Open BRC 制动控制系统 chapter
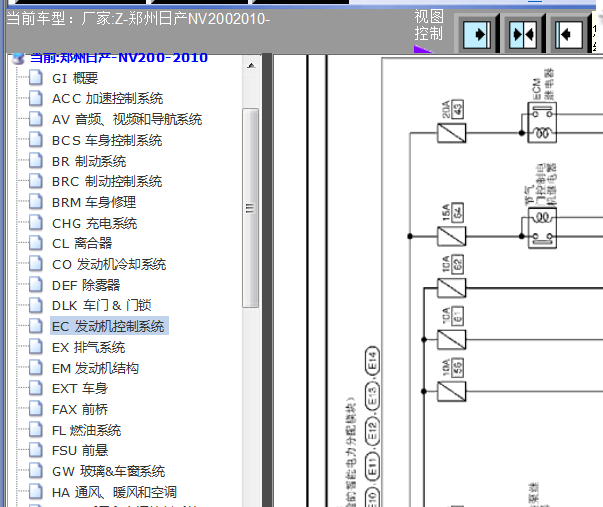This screenshot has width=603, height=507. (x=107, y=182)
